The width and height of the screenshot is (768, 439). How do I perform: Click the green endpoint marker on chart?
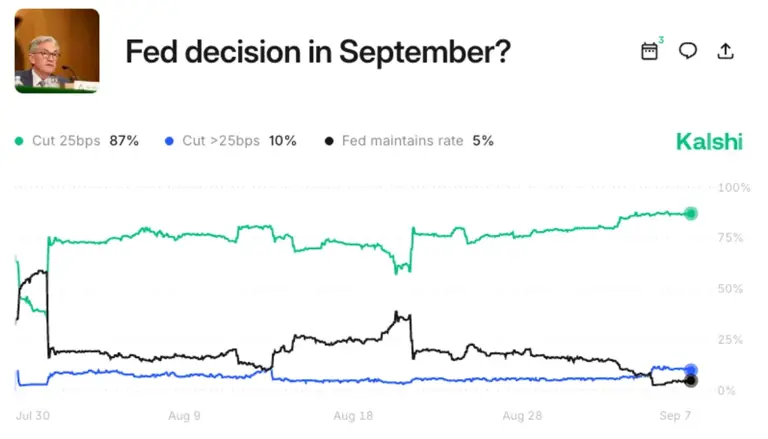(691, 213)
